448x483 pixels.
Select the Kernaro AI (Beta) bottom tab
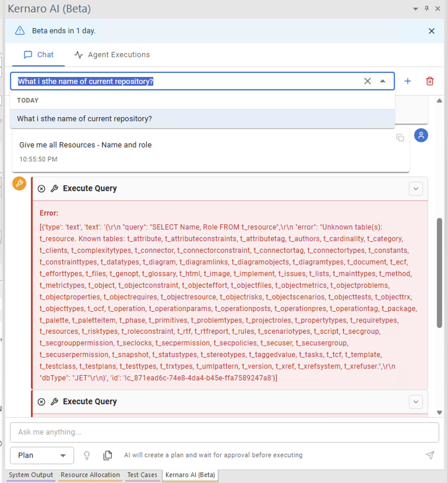coord(190,475)
